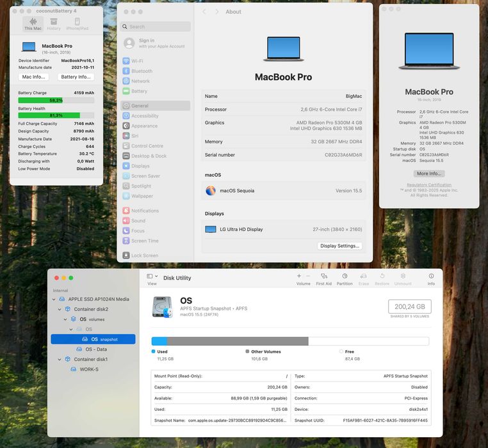Open Accessibility settings in sidebar
Image resolution: width=488 pixels, height=448 pixels.
[x=155, y=116]
